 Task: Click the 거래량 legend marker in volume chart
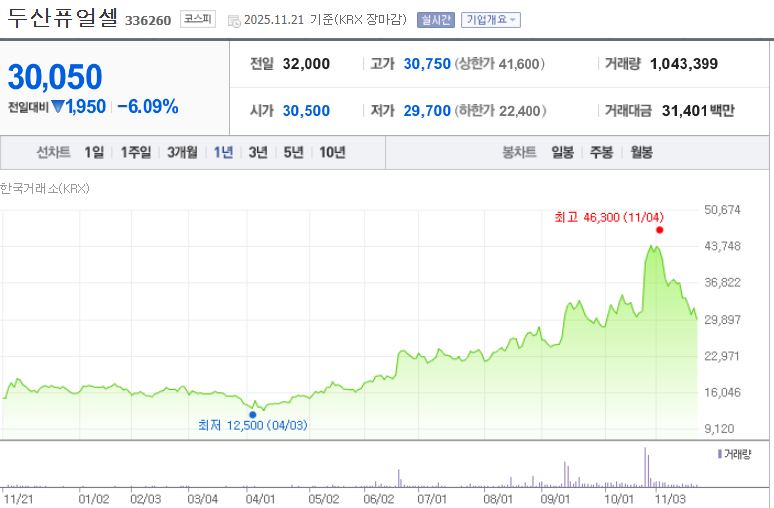coord(720,454)
